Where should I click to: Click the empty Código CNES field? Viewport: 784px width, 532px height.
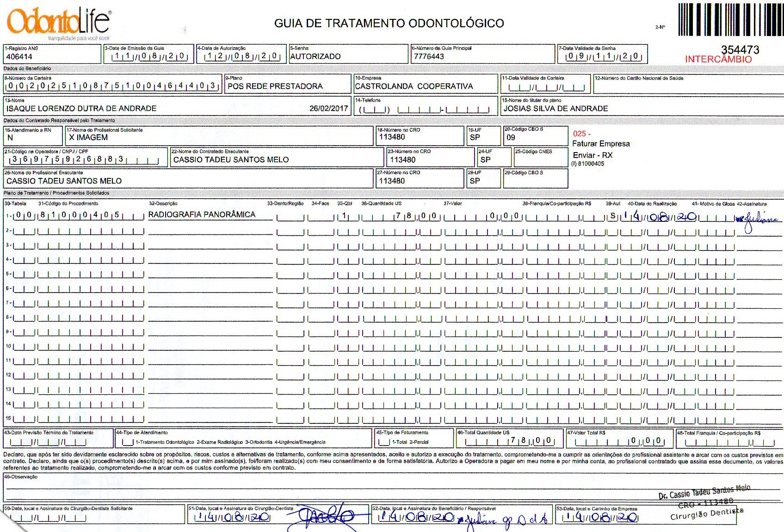point(540,157)
